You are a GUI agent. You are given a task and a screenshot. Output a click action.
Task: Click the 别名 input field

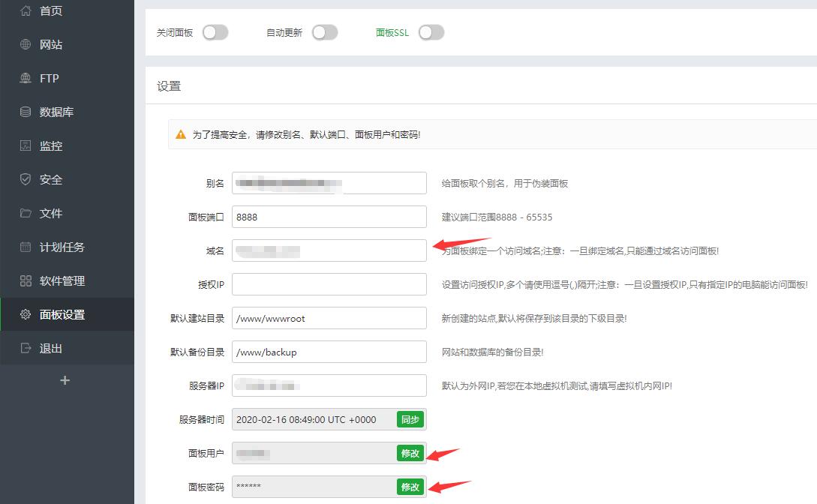click(x=329, y=183)
